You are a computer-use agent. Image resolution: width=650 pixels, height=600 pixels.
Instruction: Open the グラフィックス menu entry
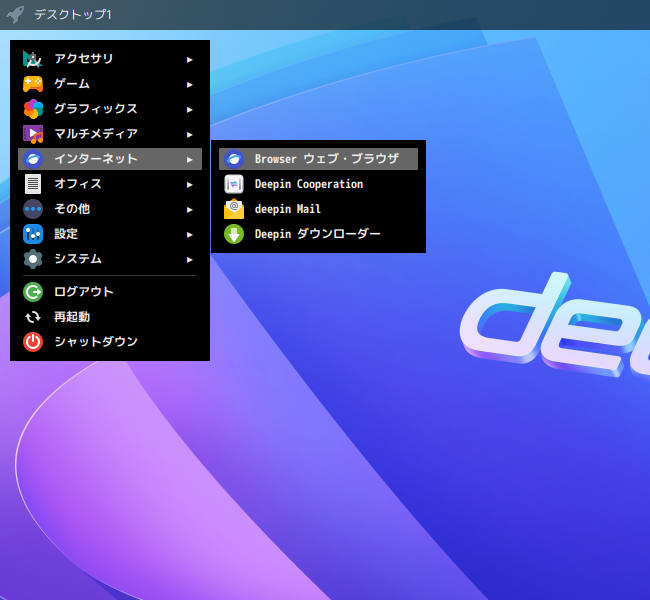pyautogui.click(x=110, y=109)
